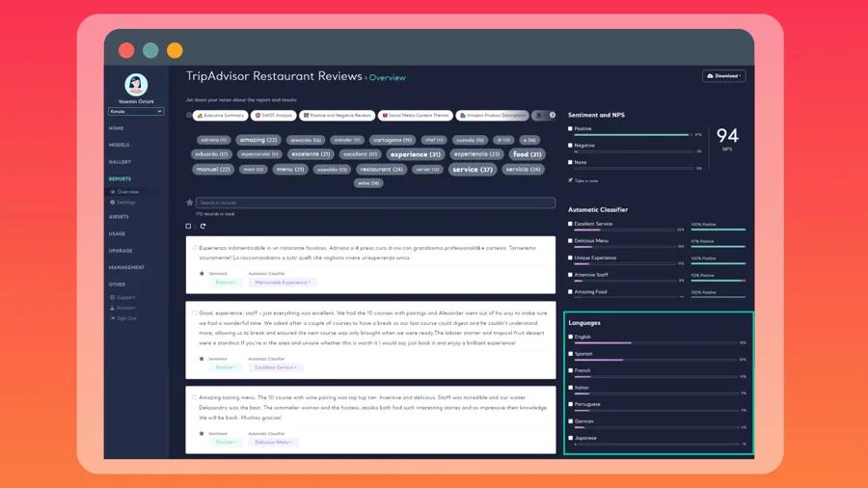This screenshot has width=868, height=488.
Task: Open the Settings gear icon under Reports
Action: [x=113, y=203]
